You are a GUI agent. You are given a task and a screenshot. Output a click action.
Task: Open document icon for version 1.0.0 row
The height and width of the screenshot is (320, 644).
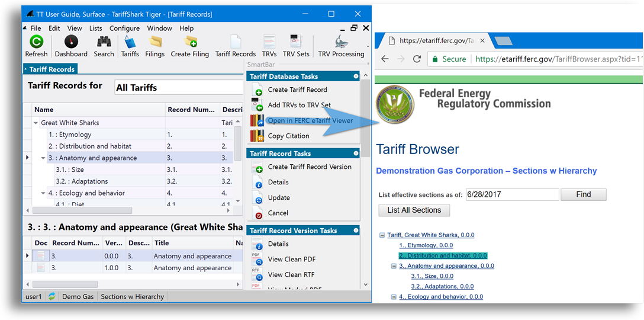tap(42, 268)
